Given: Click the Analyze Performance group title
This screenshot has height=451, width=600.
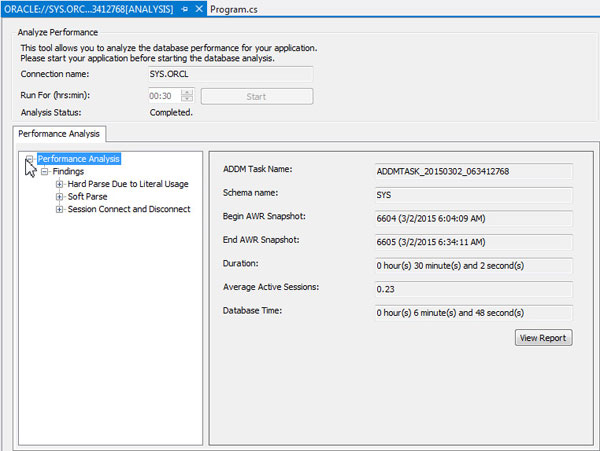Looking at the screenshot, I should (x=58, y=33).
